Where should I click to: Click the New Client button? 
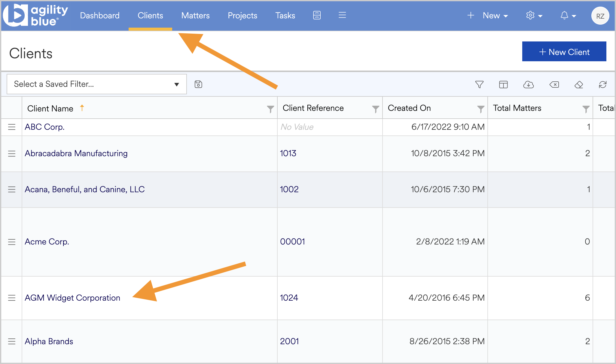point(564,52)
